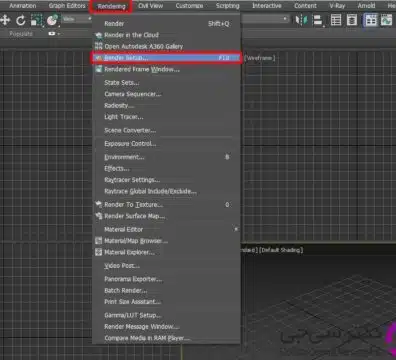
Task: Open Rendered Frame Window... entry
Action: click(x=166, y=69)
